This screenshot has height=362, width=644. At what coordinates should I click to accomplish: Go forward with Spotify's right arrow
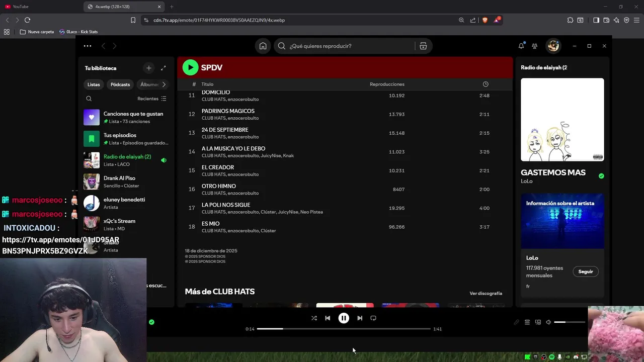[115, 46]
